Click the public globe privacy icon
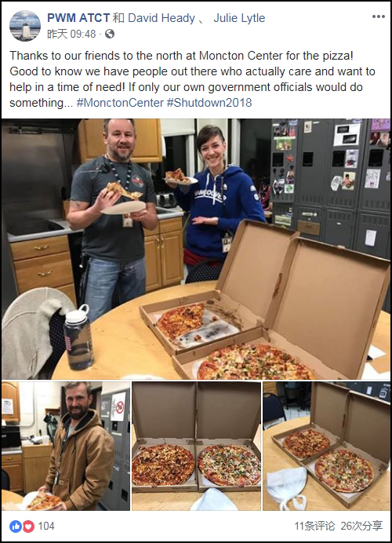This screenshot has width=392, height=543. coord(110,34)
